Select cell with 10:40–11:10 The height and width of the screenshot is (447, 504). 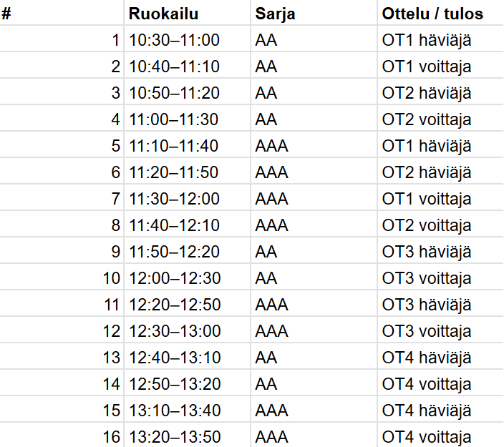click(187, 65)
